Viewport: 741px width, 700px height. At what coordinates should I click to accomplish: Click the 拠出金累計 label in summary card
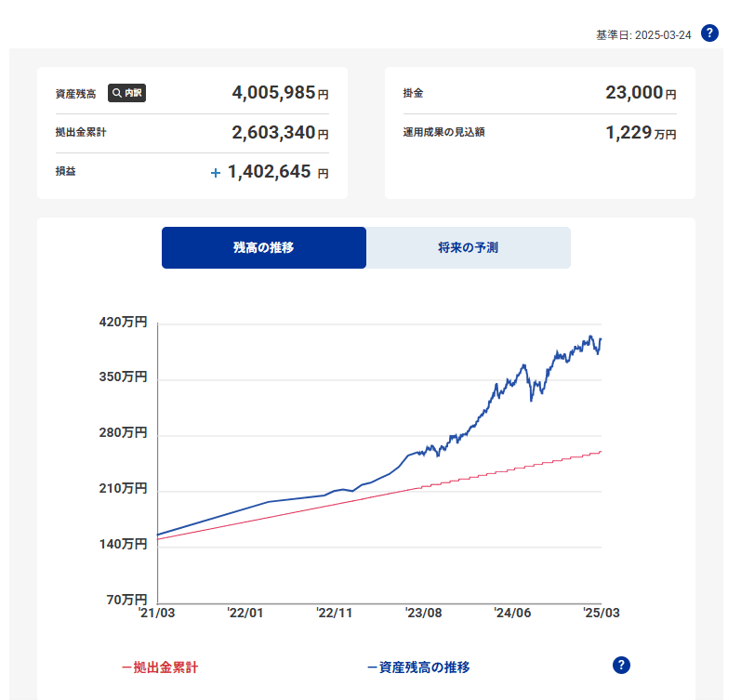pos(81,132)
